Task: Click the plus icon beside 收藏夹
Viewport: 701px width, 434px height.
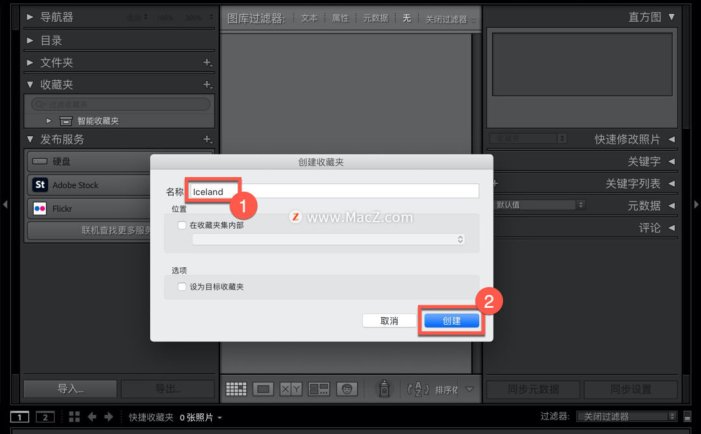Action: (207, 84)
